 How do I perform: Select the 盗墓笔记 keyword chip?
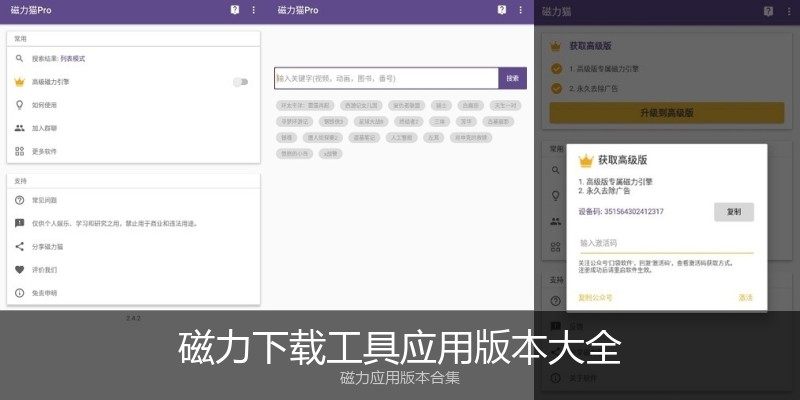pos(364,137)
